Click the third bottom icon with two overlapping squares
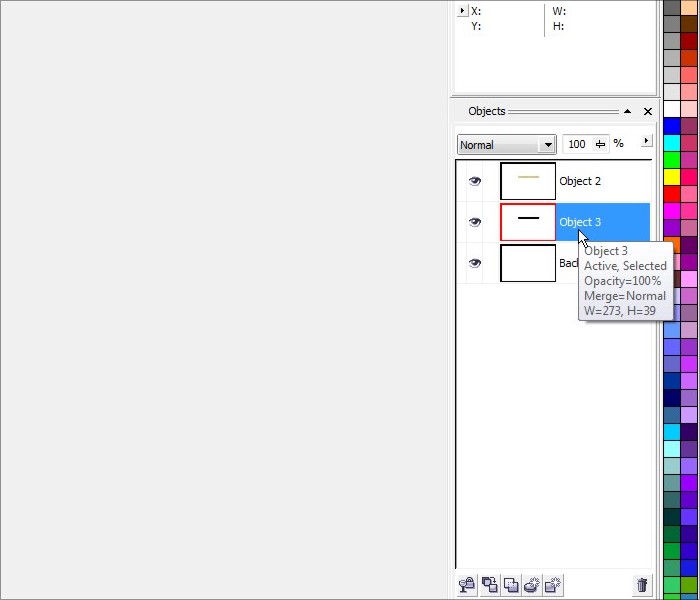The width and height of the screenshot is (700, 600). [x=511, y=585]
